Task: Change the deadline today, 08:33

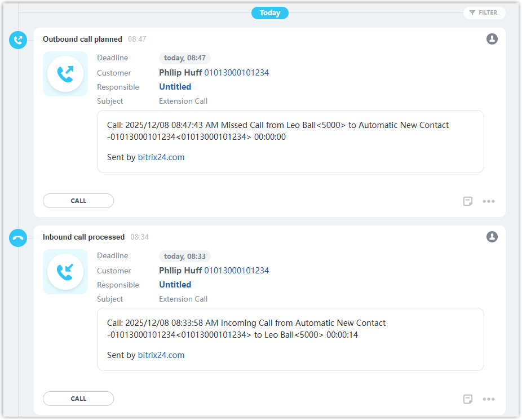Action: tap(185, 256)
